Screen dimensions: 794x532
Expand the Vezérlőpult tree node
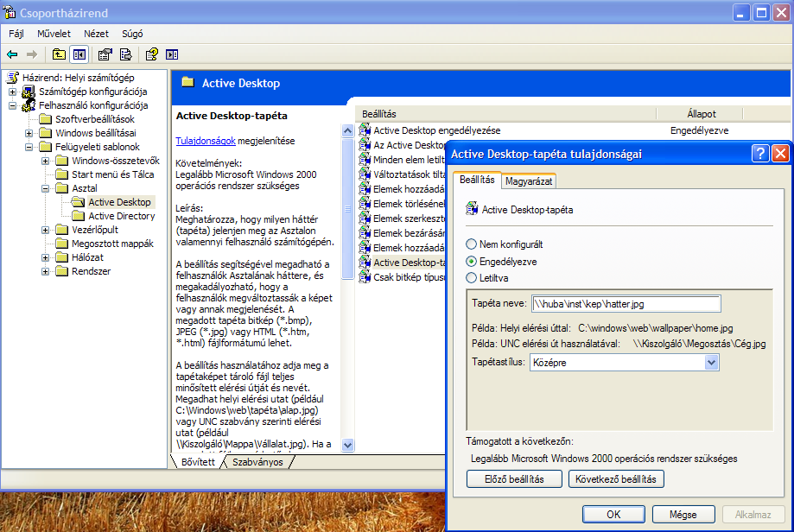[45, 230]
